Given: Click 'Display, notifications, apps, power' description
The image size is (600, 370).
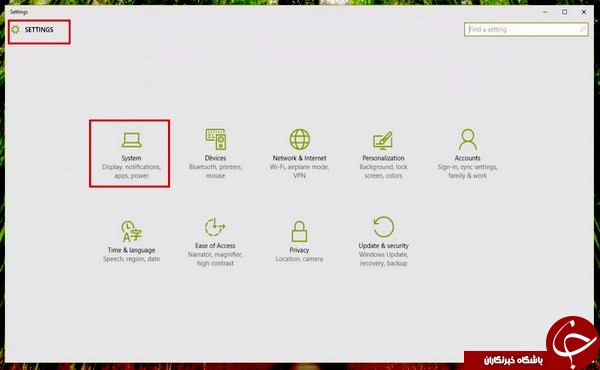Looking at the screenshot, I should coord(131,171).
